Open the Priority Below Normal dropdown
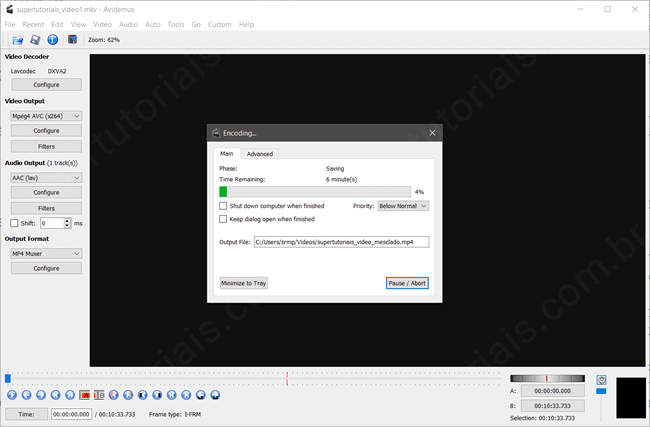The image size is (650, 427). [403, 206]
